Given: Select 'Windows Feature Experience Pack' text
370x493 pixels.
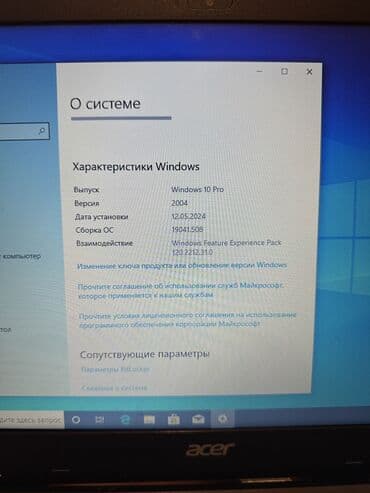Looking at the screenshot, I should (x=227, y=243).
